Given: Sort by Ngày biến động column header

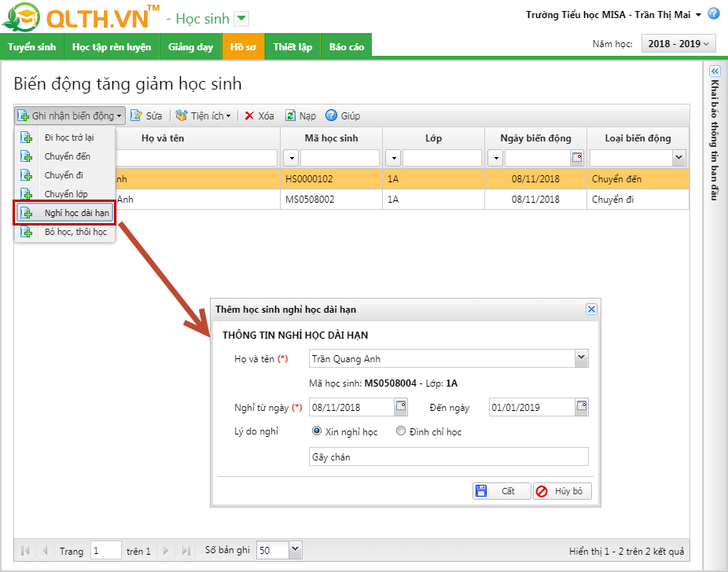Looking at the screenshot, I should tap(536, 138).
